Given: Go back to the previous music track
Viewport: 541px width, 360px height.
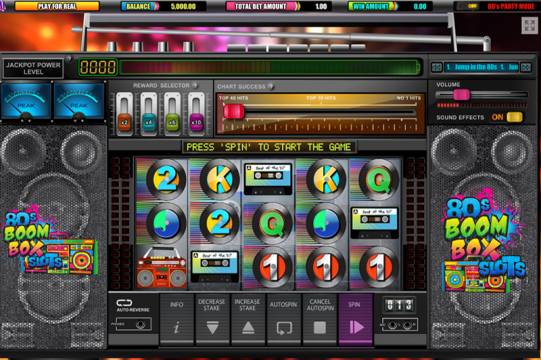Looking at the screenshot, I should (x=436, y=67).
